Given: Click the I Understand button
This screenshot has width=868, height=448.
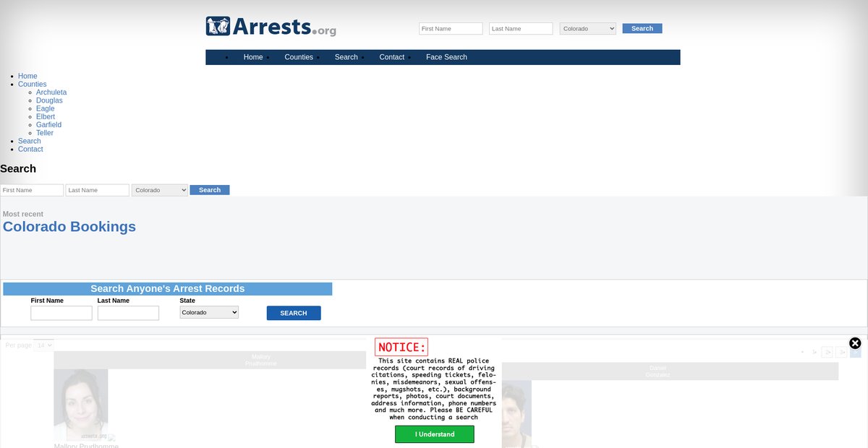Looking at the screenshot, I should [435, 434].
